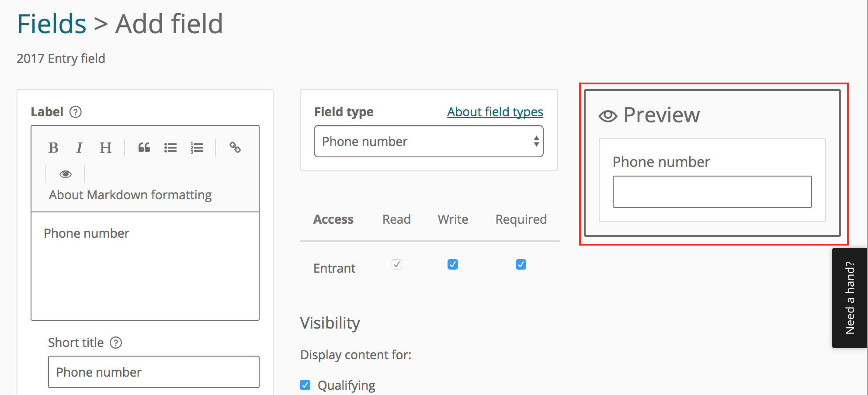The image size is (868, 395).
Task: Insert a link in the Label editor
Action: click(235, 148)
